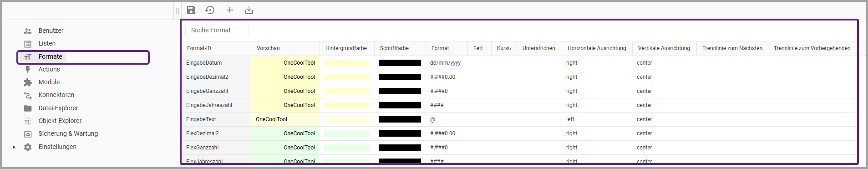The height and width of the screenshot is (169, 868).
Task: Add a new format with the plus icon
Action: click(x=230, y=10)
